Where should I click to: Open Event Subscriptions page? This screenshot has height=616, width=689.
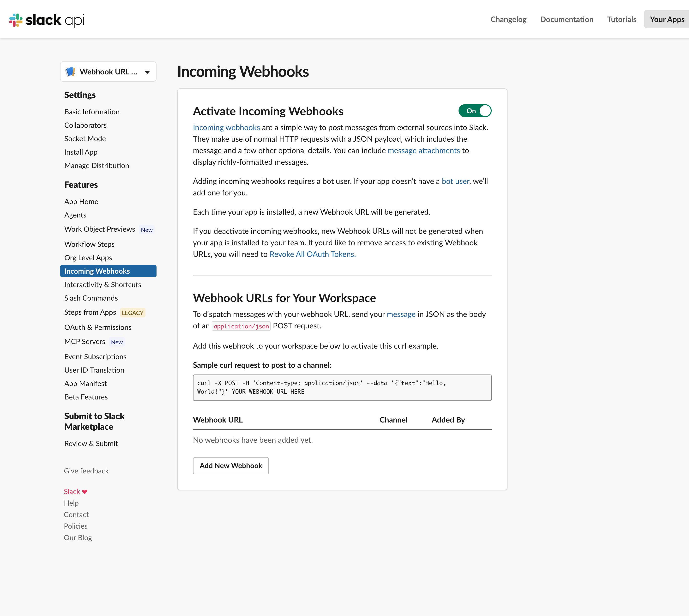[x=95, y=357]
